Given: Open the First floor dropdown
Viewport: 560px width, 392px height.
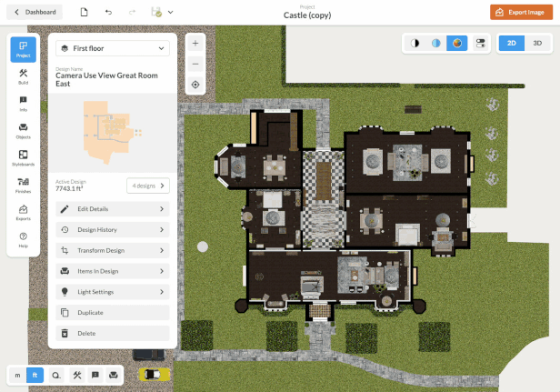Looking at the screenshot, I should point(112,48).
